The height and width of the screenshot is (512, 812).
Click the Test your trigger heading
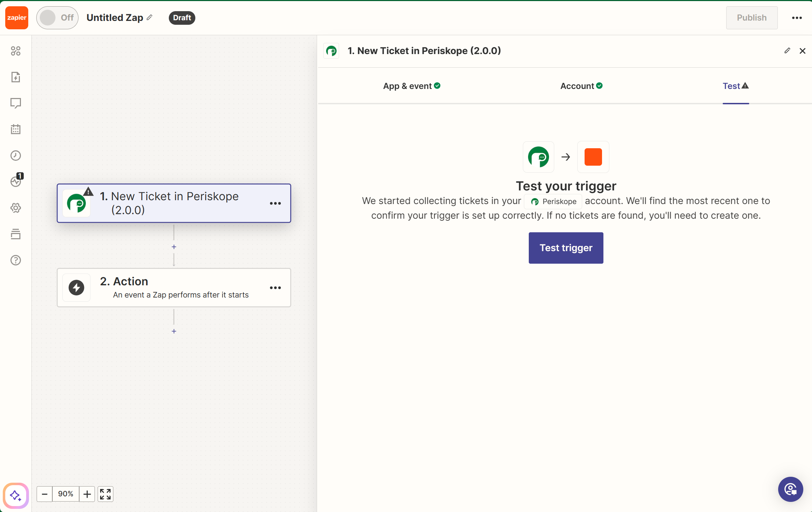[x=566, y=186]
